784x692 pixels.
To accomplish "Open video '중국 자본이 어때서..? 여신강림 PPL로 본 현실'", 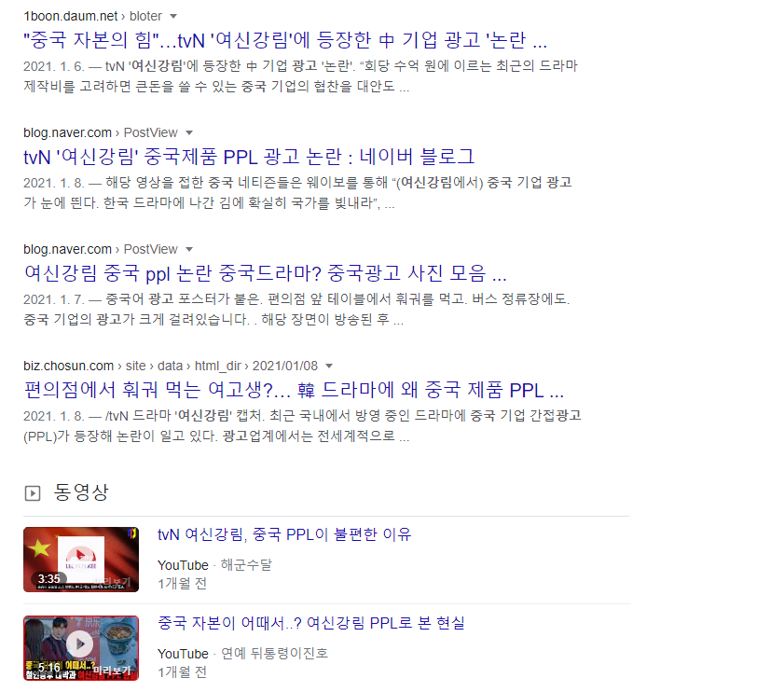I will click(311, 623).
